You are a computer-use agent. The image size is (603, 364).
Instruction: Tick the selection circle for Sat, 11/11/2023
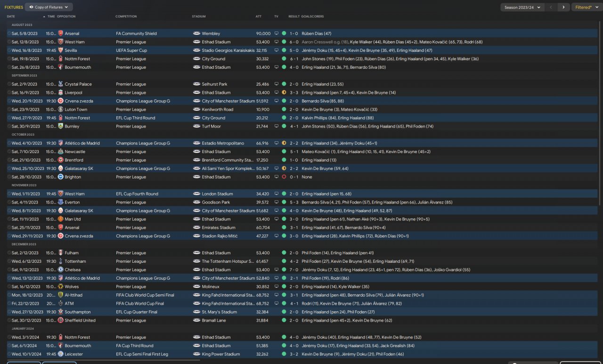pyautogui.click(x=9, y=219)
